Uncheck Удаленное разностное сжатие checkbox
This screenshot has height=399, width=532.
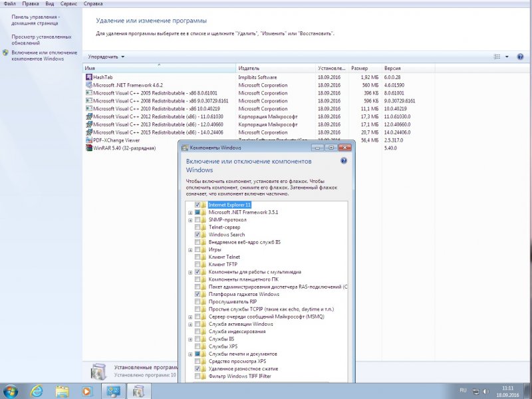tap(197, 369)
